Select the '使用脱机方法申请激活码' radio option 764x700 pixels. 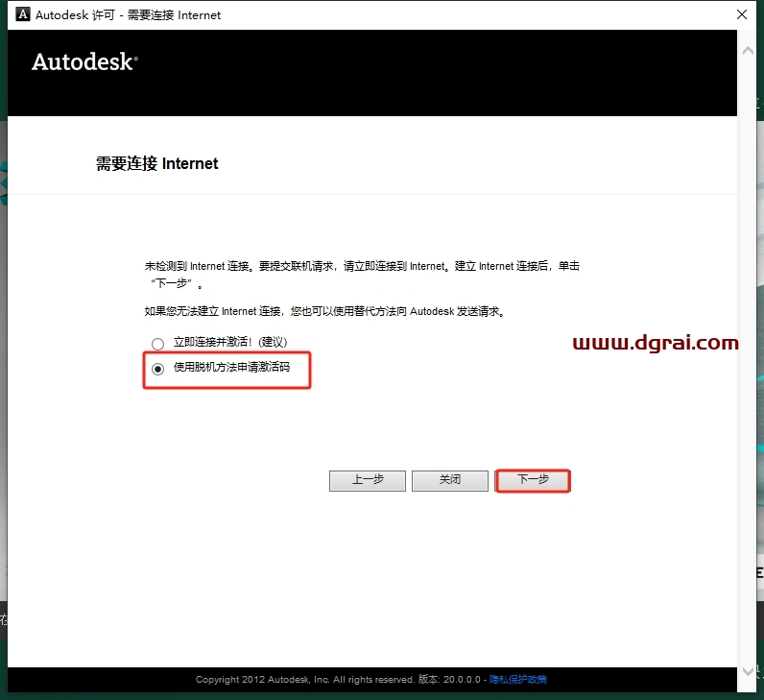(157, 369)
